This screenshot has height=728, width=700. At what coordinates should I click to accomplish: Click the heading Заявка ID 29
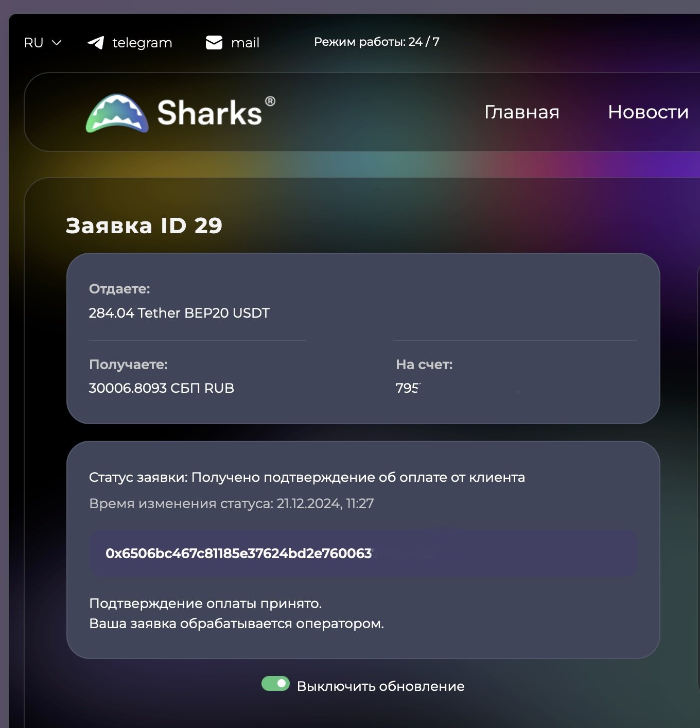[x=144, y=226]
